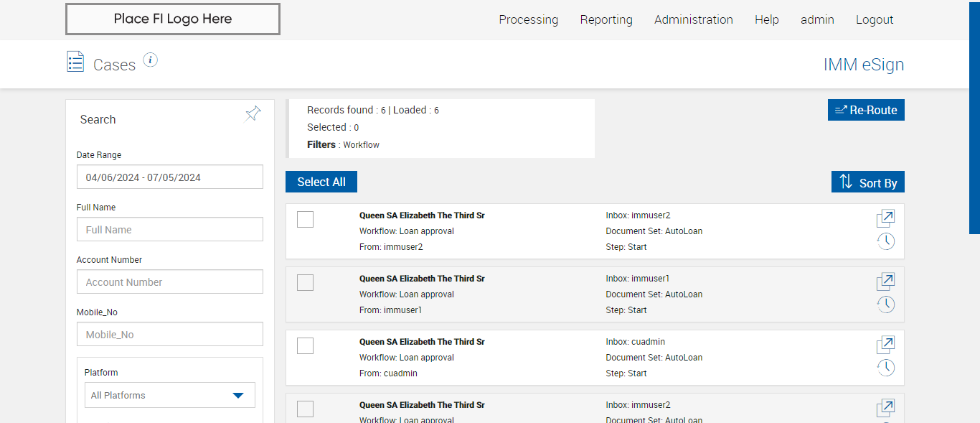
Task: Click the admin user menu
Action: pyautogui.click(x=817, y=19)
